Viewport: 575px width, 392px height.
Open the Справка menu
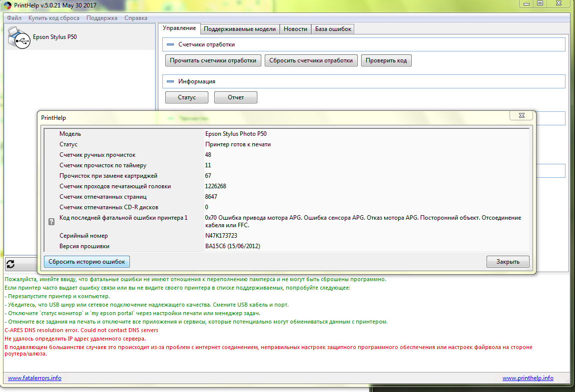click(136, 18)
